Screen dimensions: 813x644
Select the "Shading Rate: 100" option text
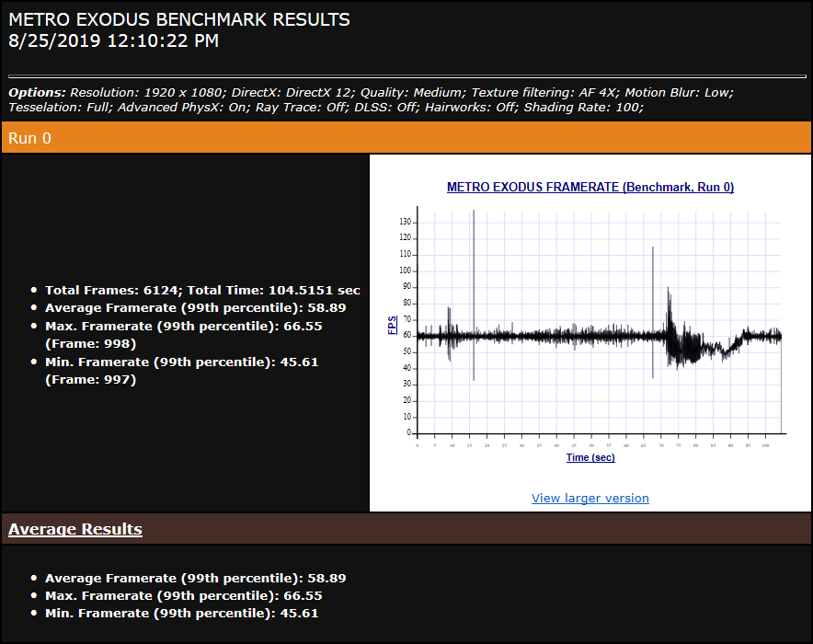[582, 108]
